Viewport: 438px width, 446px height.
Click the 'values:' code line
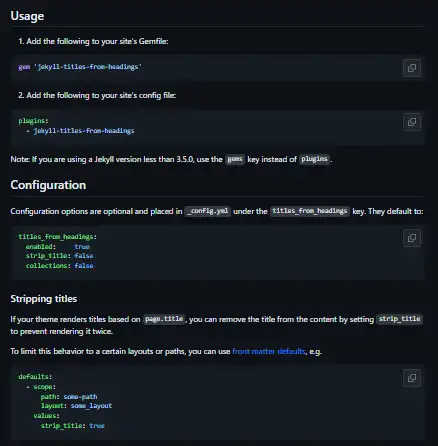pos(46,416)
